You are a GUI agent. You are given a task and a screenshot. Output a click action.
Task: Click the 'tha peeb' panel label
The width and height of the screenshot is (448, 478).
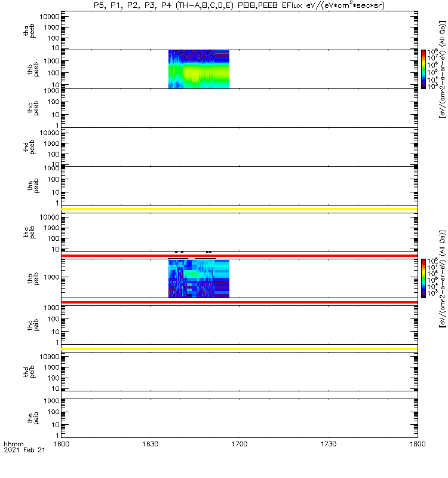coord(29,30)
